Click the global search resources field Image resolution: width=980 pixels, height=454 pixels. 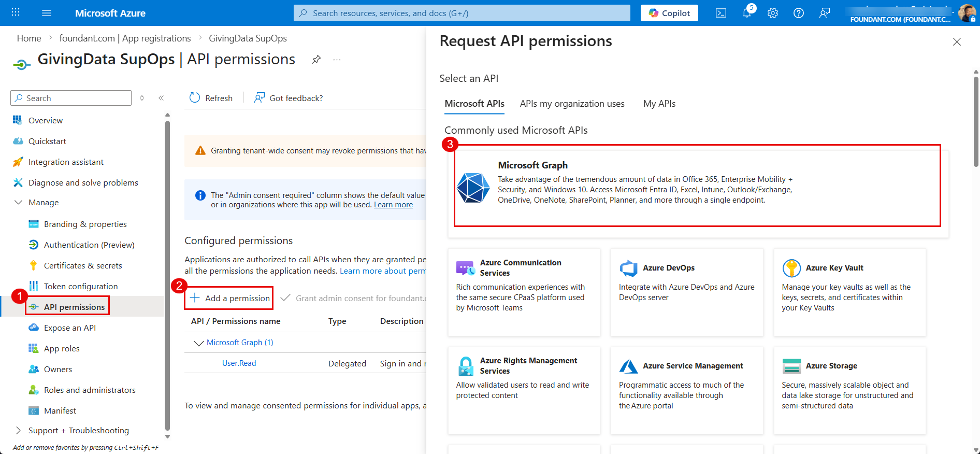point(462,13)
